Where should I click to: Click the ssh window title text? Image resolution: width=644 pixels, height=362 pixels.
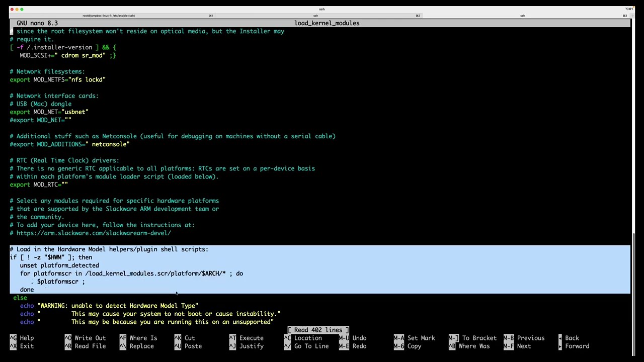click(321, 9)
